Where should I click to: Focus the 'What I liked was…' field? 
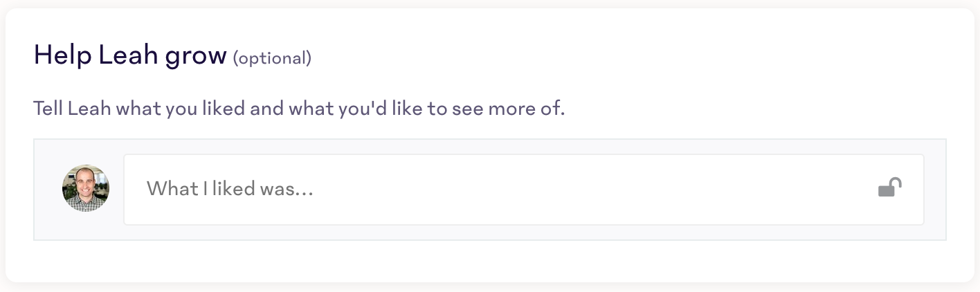coord(523,189)
